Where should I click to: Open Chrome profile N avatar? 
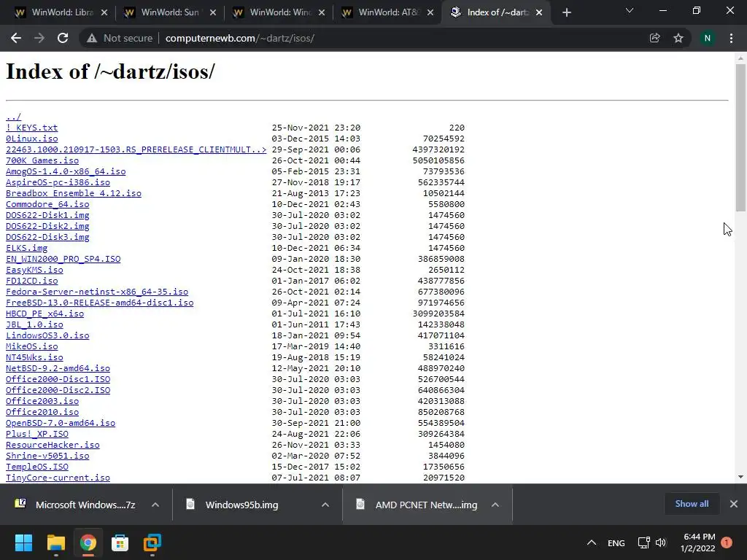[x=708, y=38]
